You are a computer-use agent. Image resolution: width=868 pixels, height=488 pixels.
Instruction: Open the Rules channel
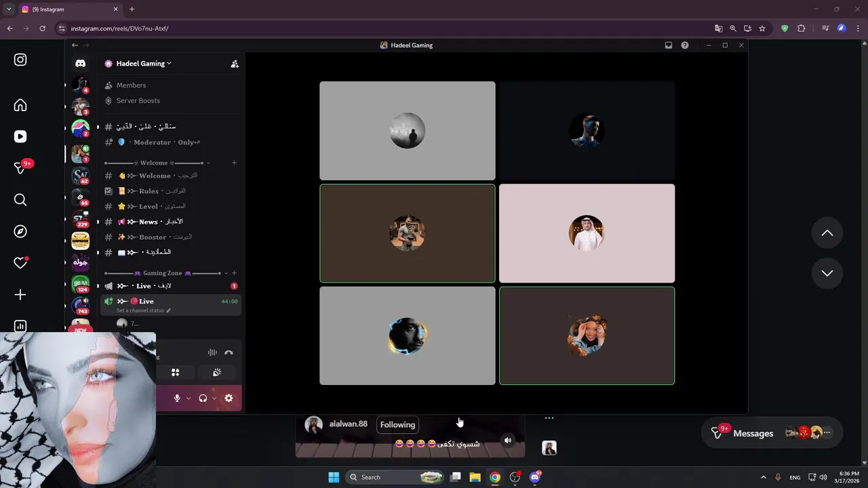point(171,191)
